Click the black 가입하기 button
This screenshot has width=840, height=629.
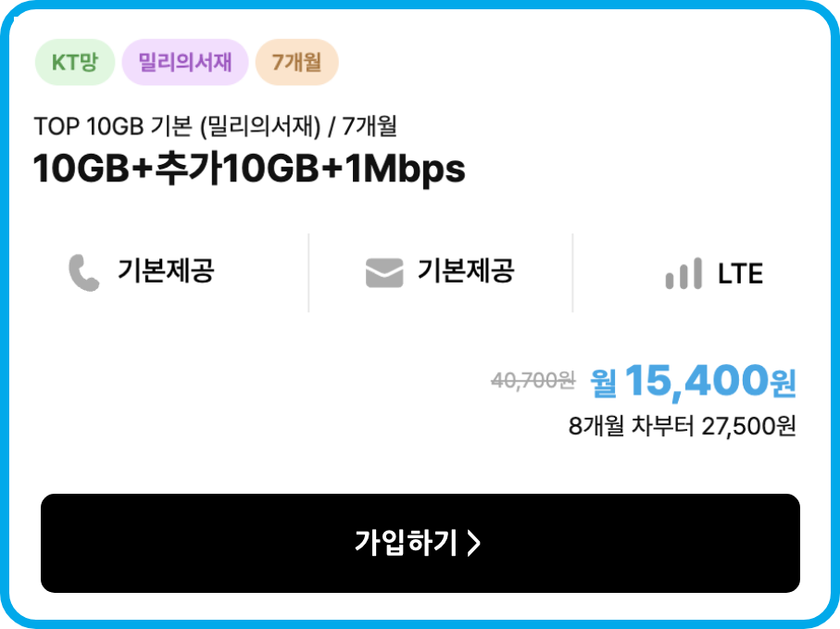click(420, 543)
